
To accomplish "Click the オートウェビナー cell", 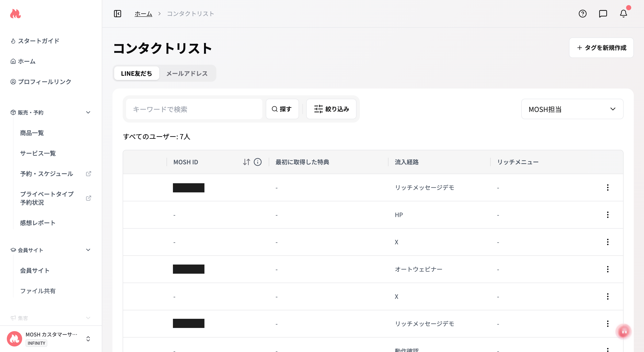I will [x=418, y=269].
